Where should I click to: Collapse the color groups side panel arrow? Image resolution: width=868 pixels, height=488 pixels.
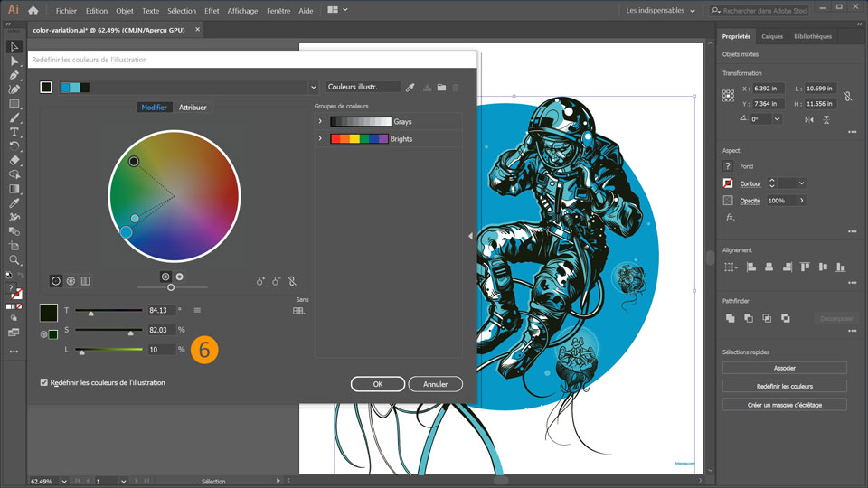pyautogui.click(x=470, y=236)
